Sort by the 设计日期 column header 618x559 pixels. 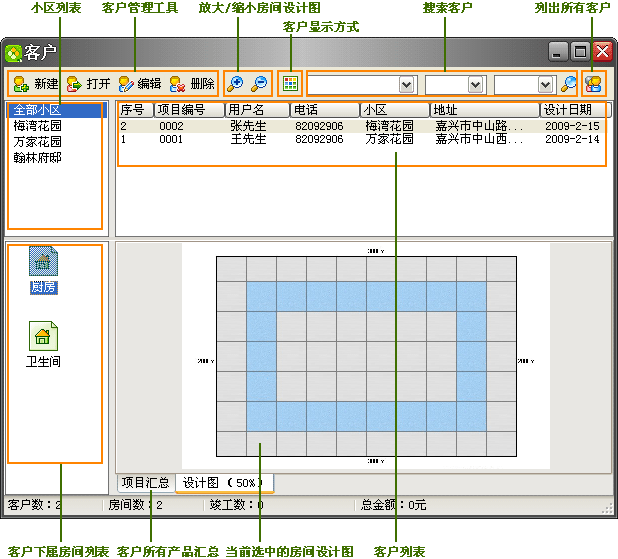pos(573,110)
